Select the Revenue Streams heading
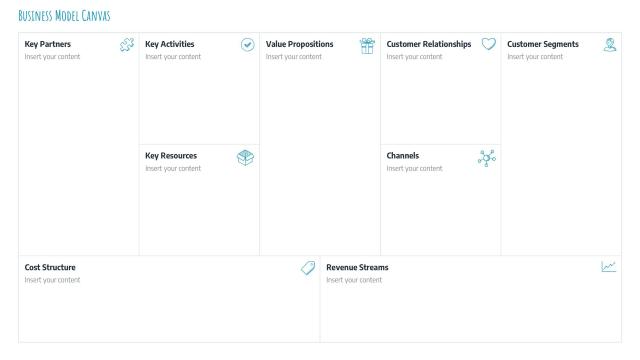640x360 pixels. (x=357, y=267)
